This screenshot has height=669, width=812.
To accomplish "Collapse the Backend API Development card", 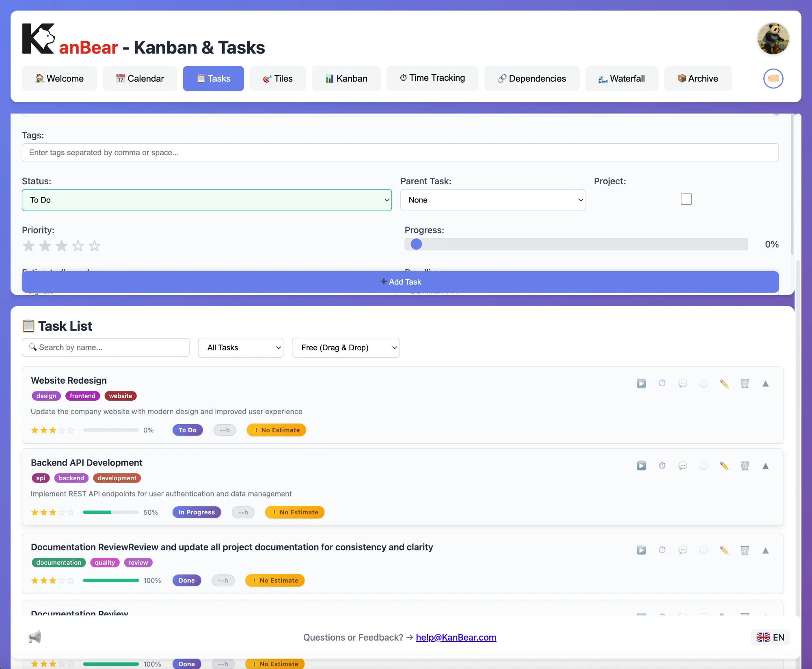I will (765, 466).
